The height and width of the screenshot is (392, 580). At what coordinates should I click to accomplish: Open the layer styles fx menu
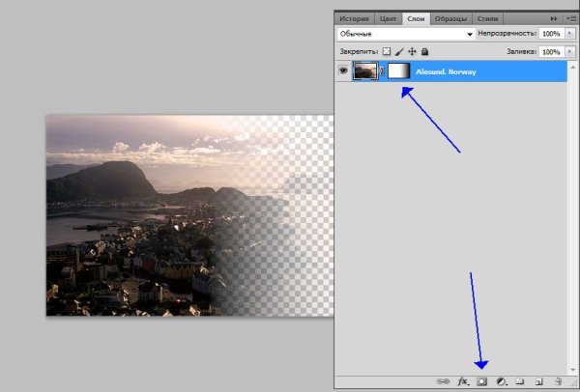click(x=463, y=381)
